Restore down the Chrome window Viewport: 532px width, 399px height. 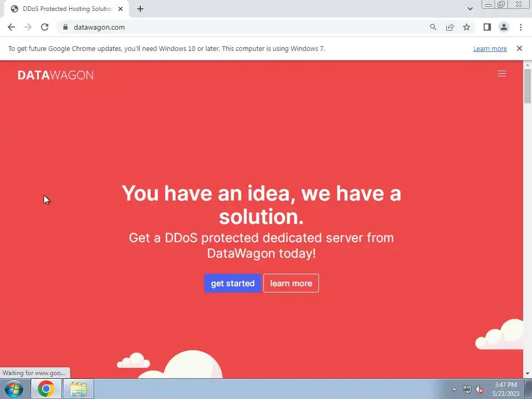pos(501,4)
